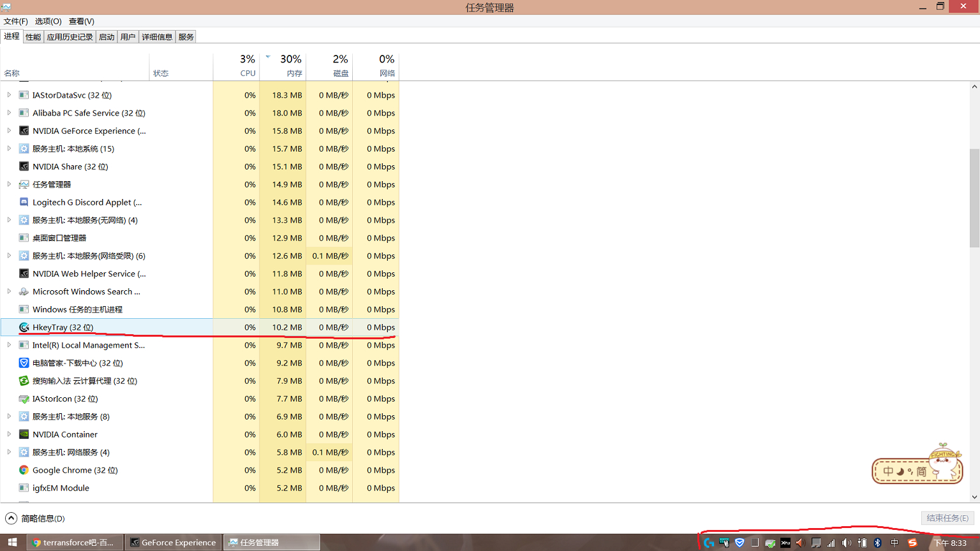The height and width of the screenshot is (551, 980).
Task: Click the 电脑管家-下载中心 shield icon
Action: point(24,363)
